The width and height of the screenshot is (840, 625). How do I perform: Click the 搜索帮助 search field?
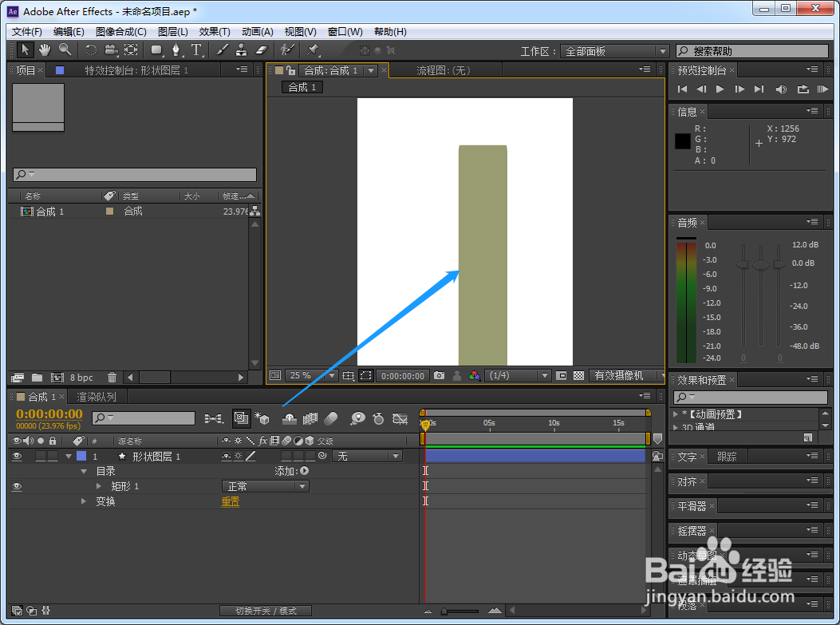[752, 51]
